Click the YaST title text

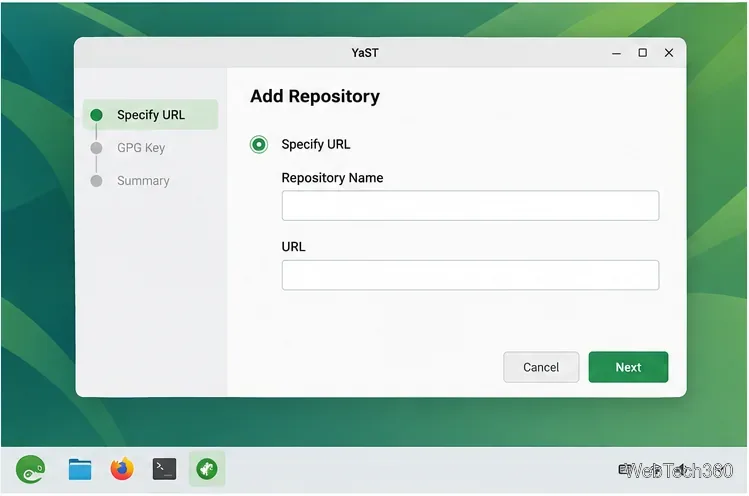click(x=365, y=53)
